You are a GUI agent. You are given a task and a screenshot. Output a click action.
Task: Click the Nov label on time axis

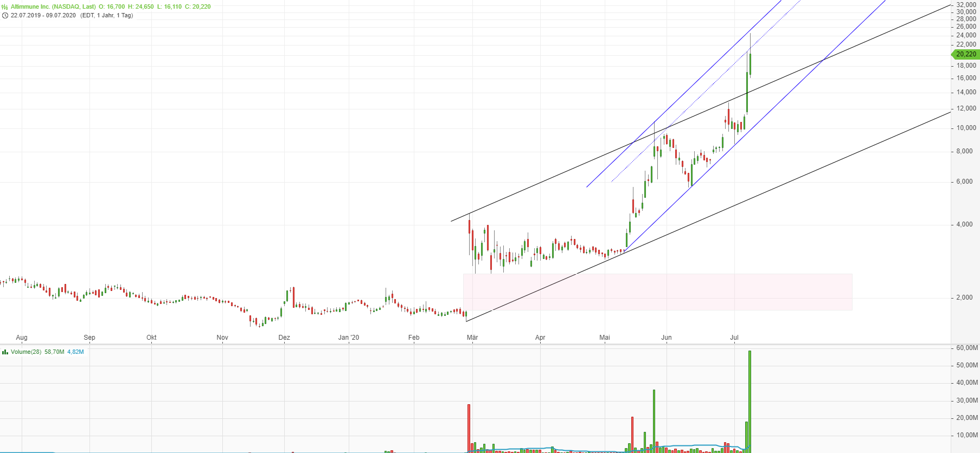(222, 338)
